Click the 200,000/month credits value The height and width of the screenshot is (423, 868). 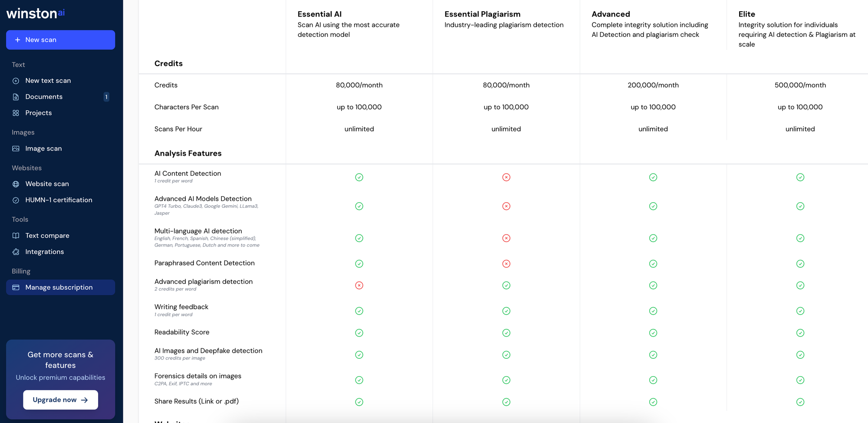pyautogui.click(x=653, y=85)
